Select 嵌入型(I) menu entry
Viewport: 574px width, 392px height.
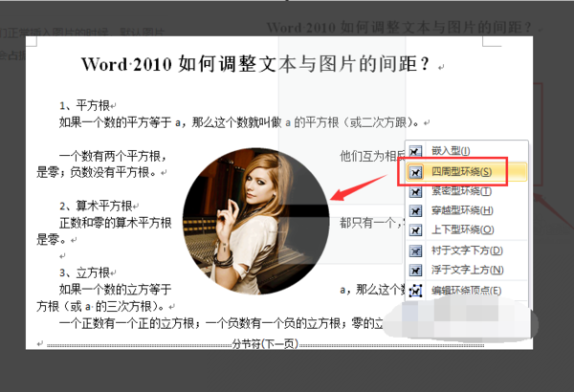click(x=467, y=151)
